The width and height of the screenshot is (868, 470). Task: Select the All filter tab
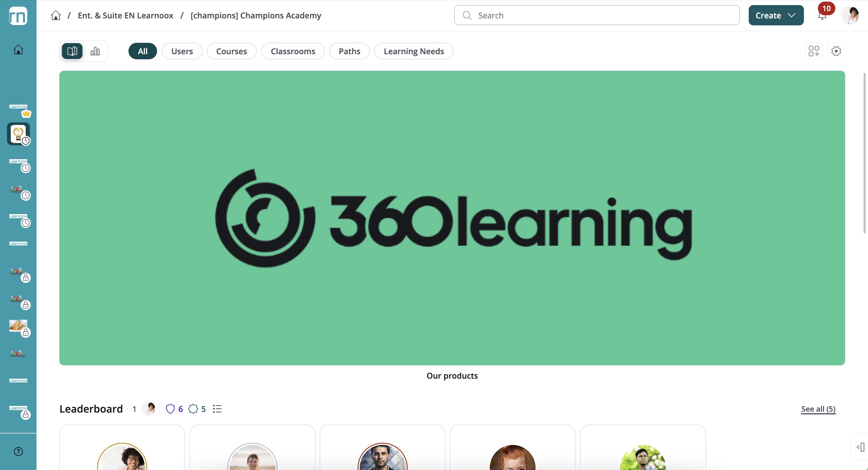click(142, 51)
